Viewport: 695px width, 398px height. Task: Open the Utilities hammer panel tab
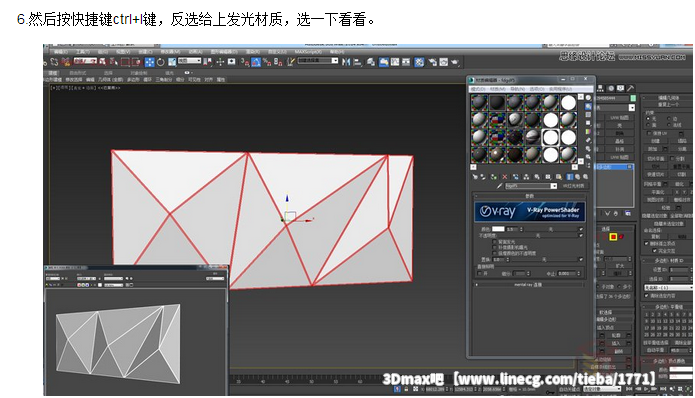tap(630, 88)
